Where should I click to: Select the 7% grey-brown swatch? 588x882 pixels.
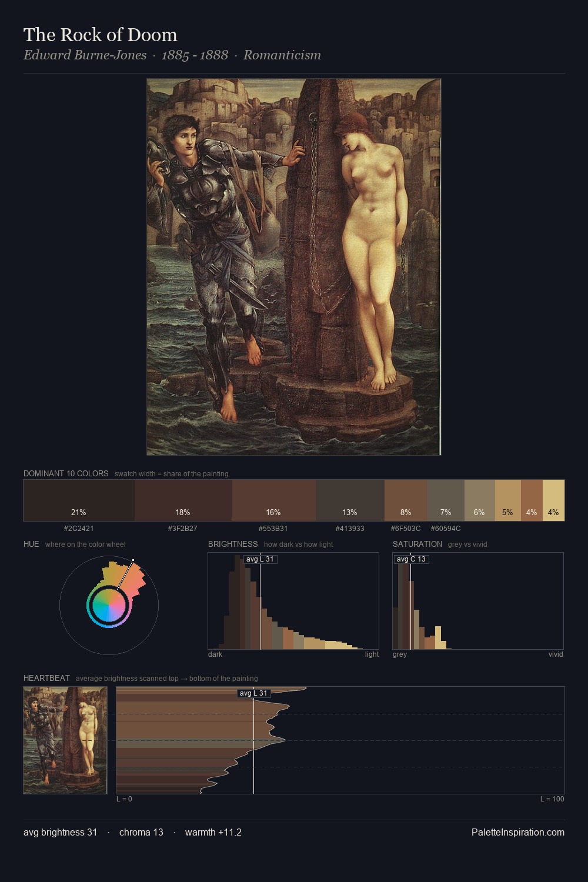pyautogui.click(x=446, y=500)
